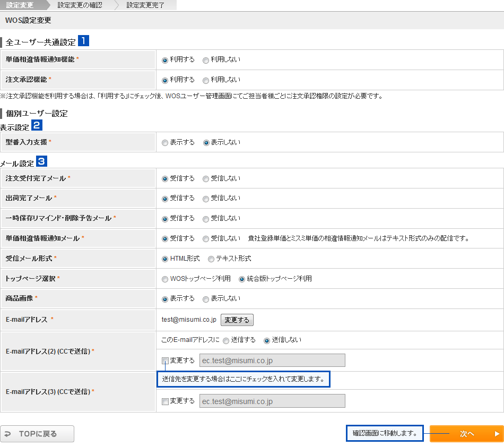Click the orange 次へ button
Image resolution: width=504 pixels, height=446 pixels.
tap(466, 434)
